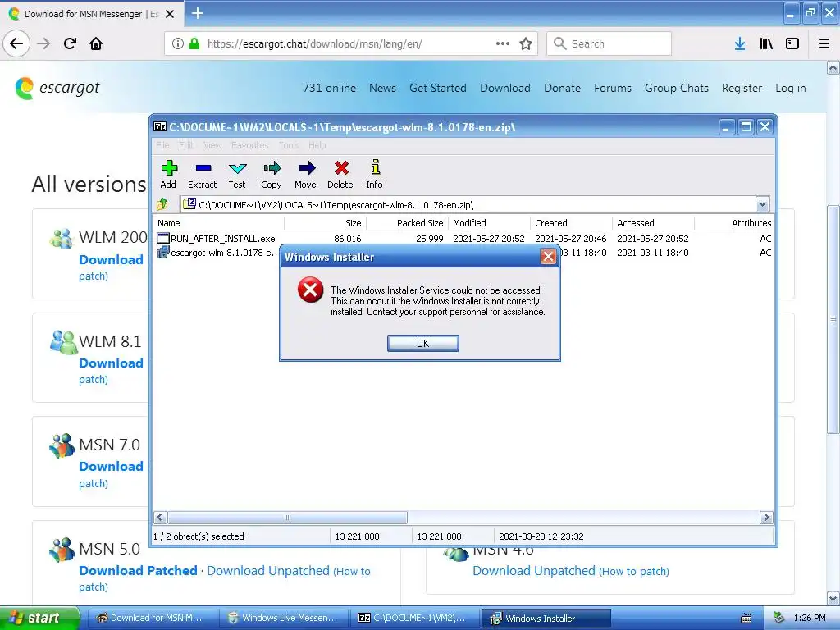Click the Move icon in 7-Zip
The width and height of the screenshot is (840, 630).
305,174
